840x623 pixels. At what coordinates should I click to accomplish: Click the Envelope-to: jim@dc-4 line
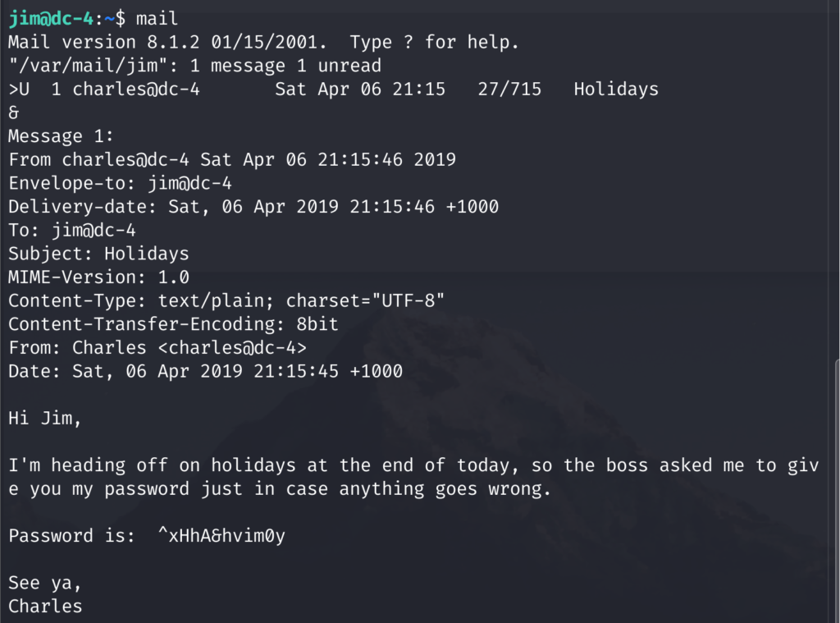[120, 183]
